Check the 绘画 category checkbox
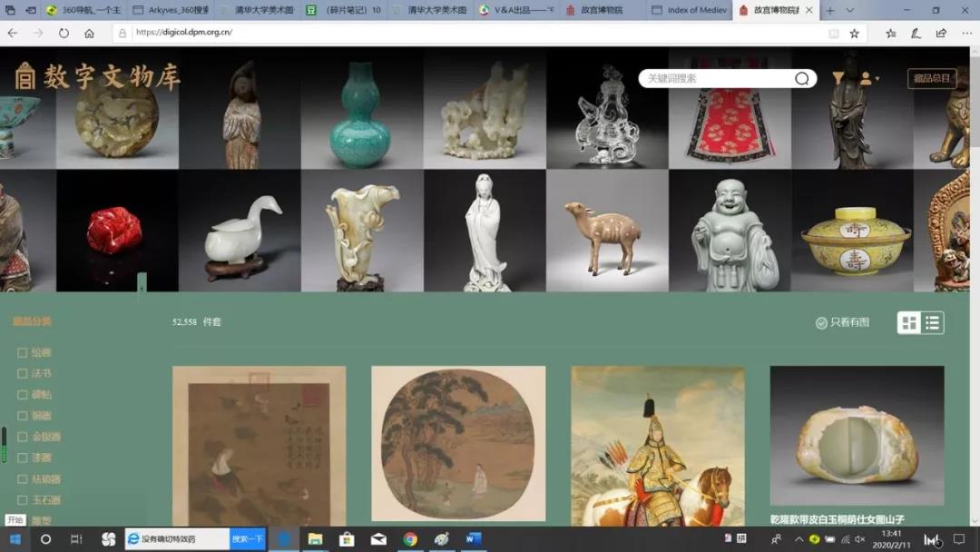 pyautogui.click(x=23, y=352)
